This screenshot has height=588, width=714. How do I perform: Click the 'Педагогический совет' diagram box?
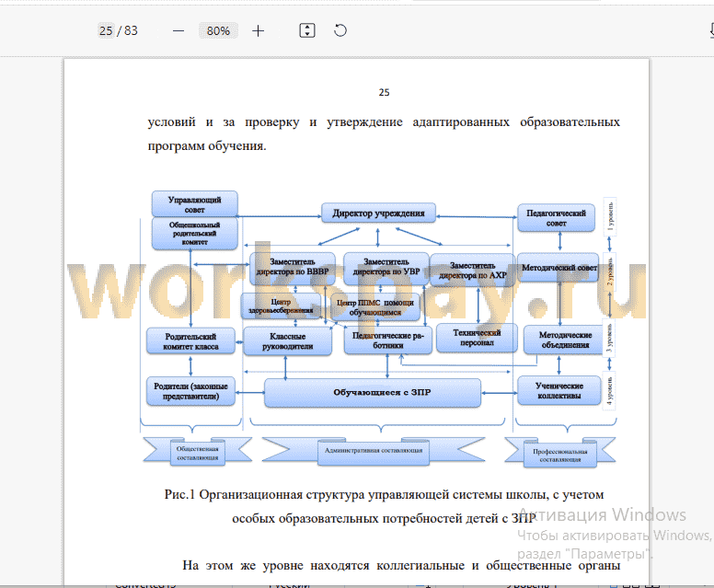[556, 218]
